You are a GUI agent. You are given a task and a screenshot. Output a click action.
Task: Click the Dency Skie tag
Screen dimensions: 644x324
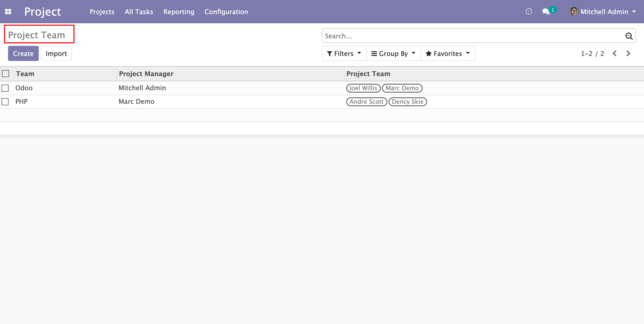pos(408,102)
